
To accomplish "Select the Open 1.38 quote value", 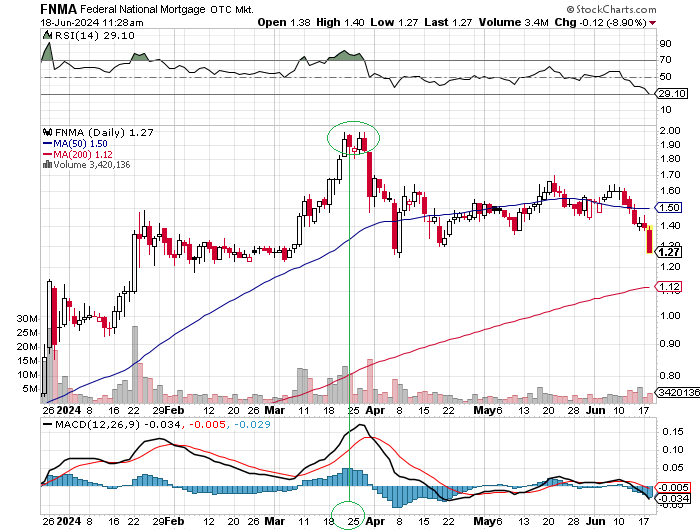I will 283,22.
